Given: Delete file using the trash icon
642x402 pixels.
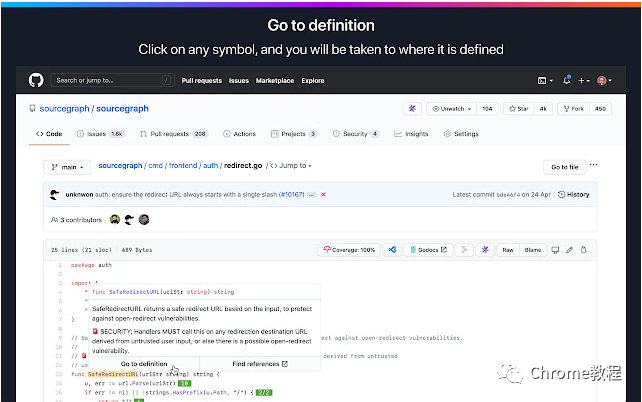Looking at the screenshot, I should point(583,250).
